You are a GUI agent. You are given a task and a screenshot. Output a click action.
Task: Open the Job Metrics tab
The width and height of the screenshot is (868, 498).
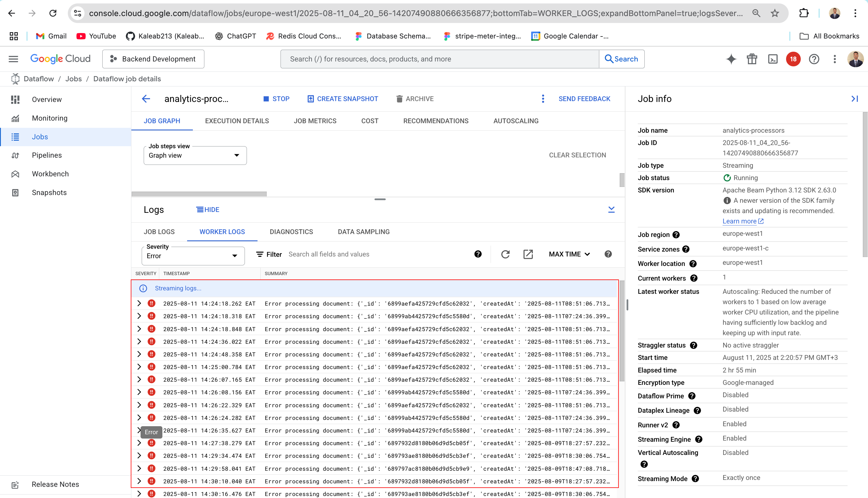point(315,121)
